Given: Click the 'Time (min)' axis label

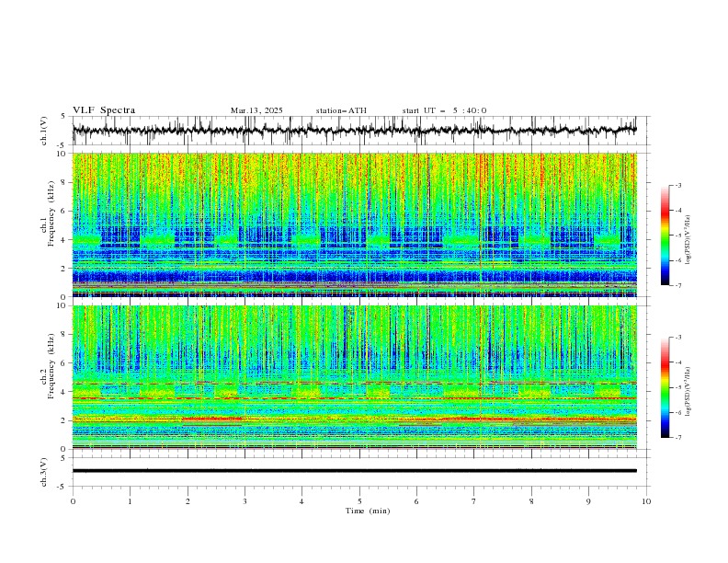Looking at the screenshot, I should click(368, 511).
